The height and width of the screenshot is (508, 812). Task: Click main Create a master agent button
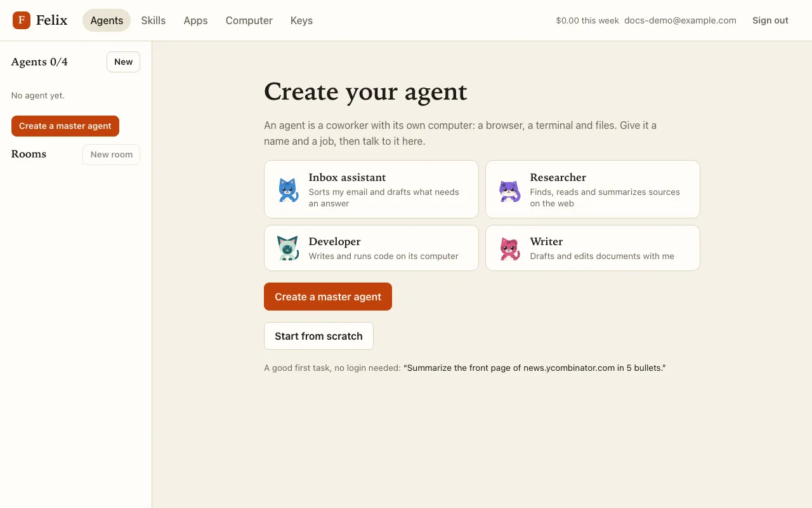point(328,297)
